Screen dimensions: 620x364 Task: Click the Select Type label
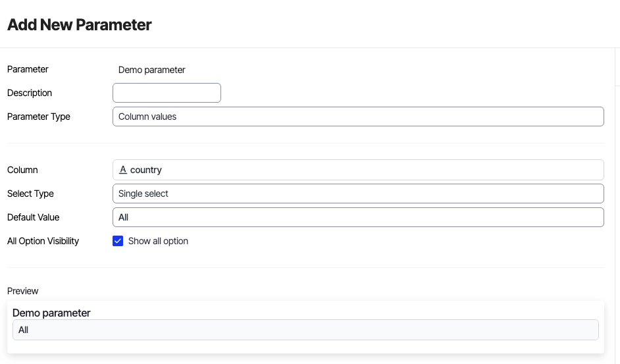pyautogui.click(x=30, y=194)
